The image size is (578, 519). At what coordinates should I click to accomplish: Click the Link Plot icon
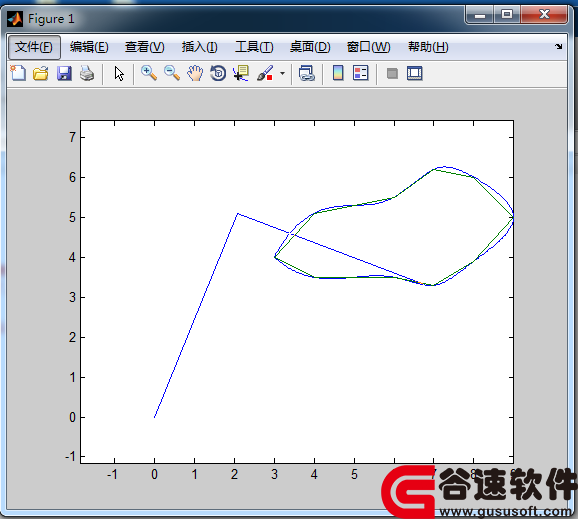click(x=307, y=73)
